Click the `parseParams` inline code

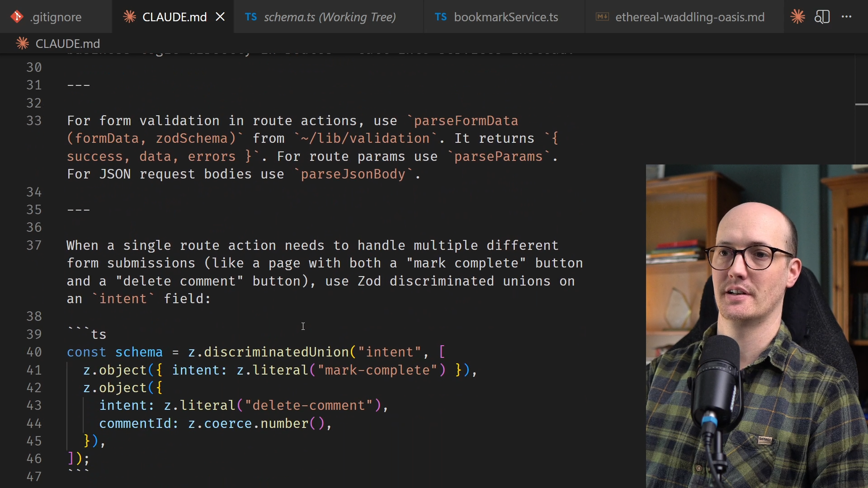498,156
